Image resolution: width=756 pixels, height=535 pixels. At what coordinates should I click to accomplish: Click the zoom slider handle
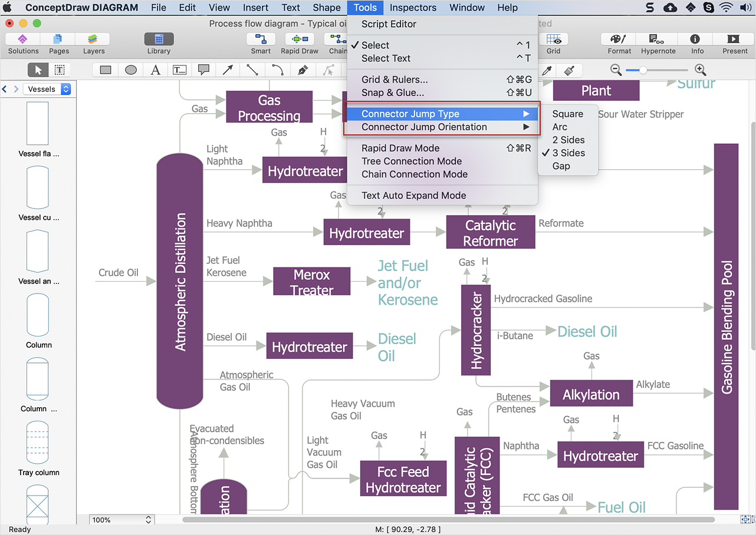click(643, 70)
